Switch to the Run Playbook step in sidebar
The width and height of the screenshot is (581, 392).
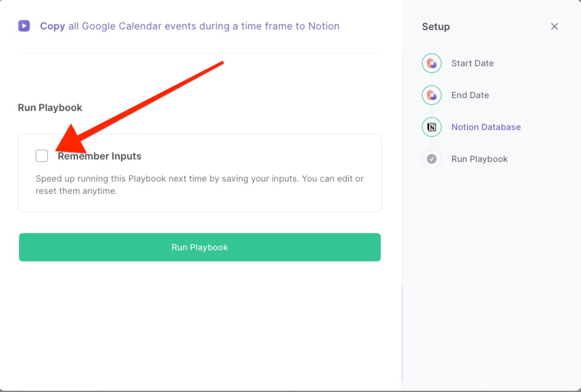coord(480,159)
